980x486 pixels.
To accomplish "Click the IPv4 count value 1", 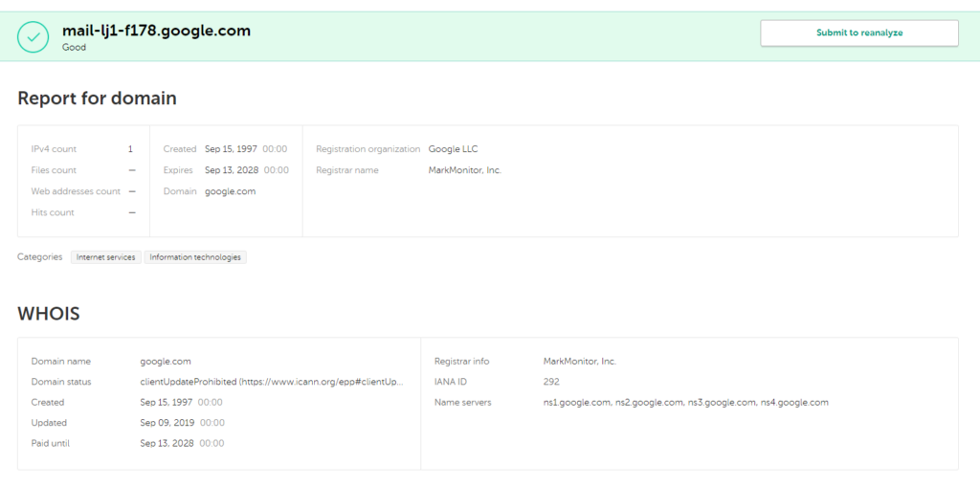I will [130, 149].
